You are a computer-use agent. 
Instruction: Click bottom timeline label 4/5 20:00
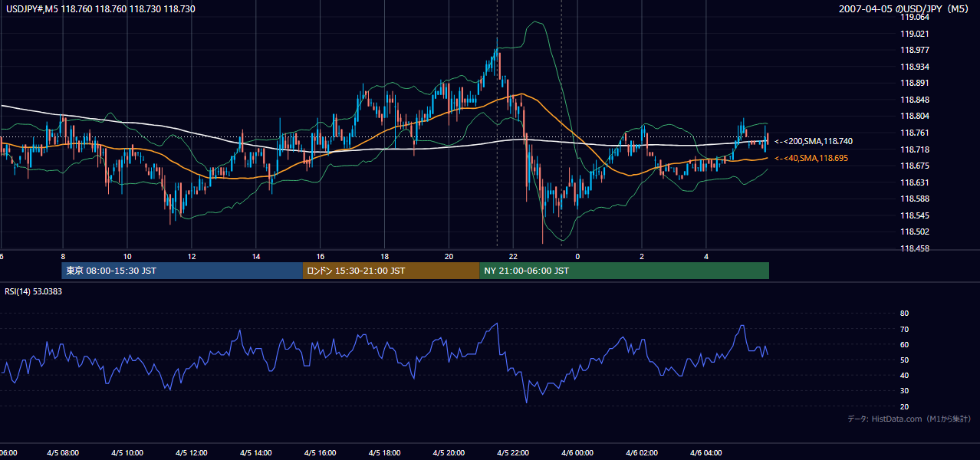[449, 453]
